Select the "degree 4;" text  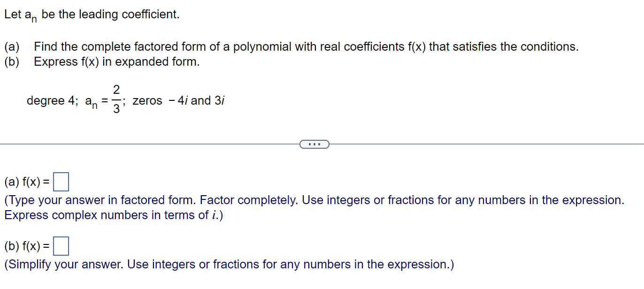click(53, 101)
